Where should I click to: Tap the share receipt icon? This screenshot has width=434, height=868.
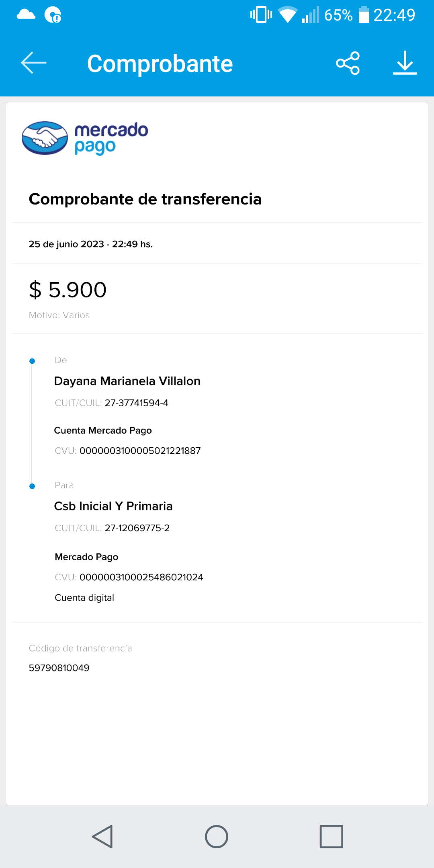pyautogui.click(x=348, y=63)
